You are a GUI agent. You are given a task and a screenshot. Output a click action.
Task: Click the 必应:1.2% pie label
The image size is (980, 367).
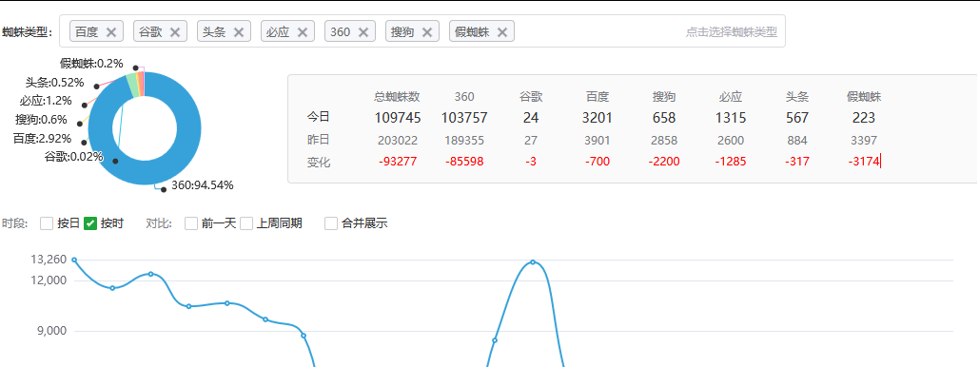(x=46, y=101)
